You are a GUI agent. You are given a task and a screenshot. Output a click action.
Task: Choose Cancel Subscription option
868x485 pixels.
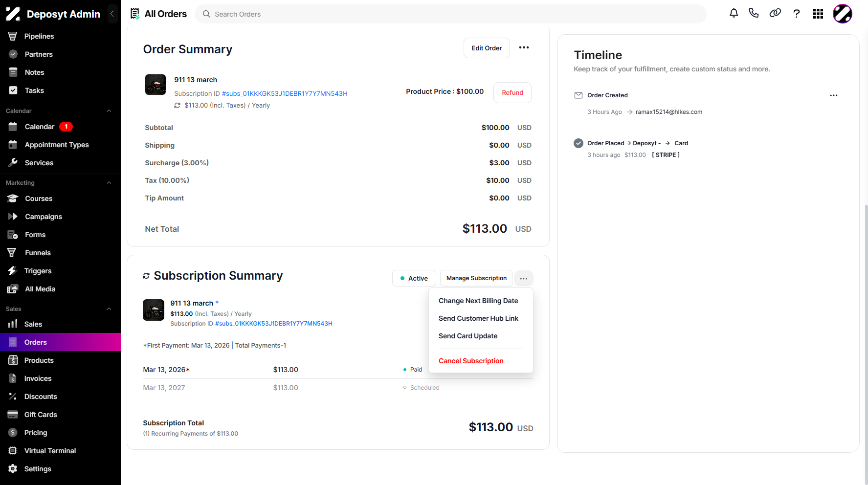pyautogui.click(x=471, y=361)
